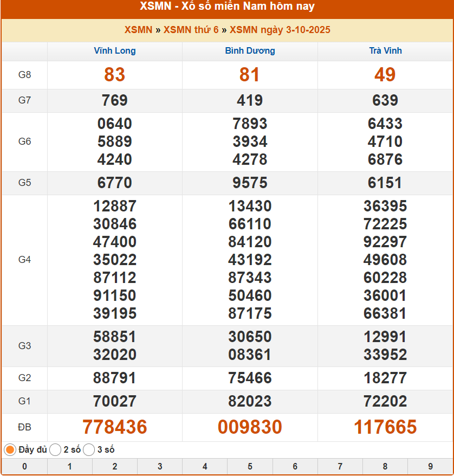The image size is (454, 476).
Task: Open the "XSMN thứ 6" link
Action: point(191,30)
